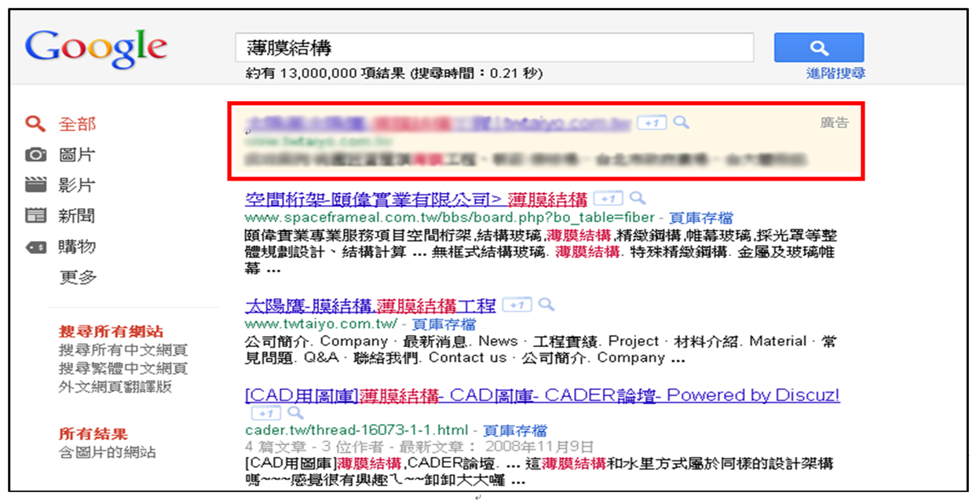Choose 搜尋所有網站 option
The height and width of the screenshot is (500, 980).
112,331
